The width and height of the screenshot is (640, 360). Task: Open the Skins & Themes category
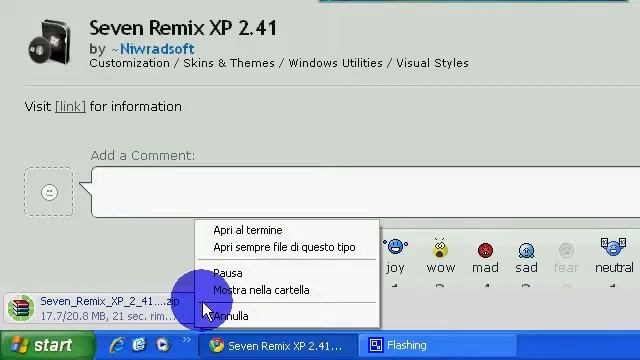pos(229,63)
